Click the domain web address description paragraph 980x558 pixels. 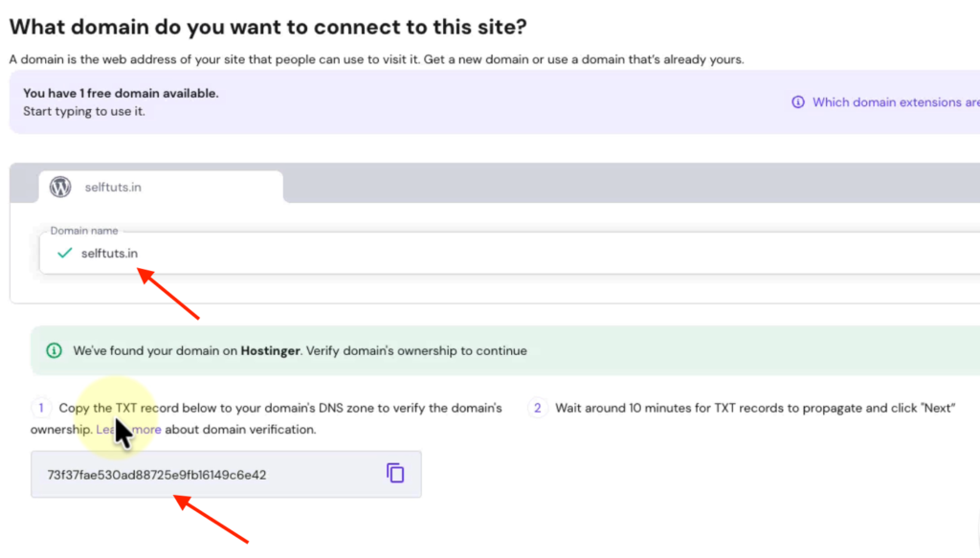376,59
